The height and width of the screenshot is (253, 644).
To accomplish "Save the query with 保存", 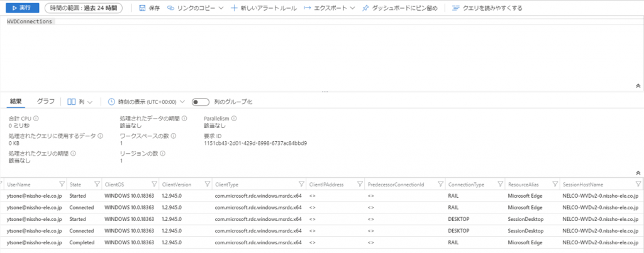I will coord(149,8).
